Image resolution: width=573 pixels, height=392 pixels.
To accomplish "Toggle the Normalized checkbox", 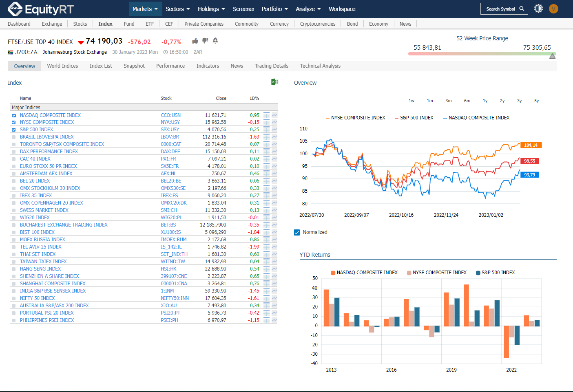I will point(297,232).
